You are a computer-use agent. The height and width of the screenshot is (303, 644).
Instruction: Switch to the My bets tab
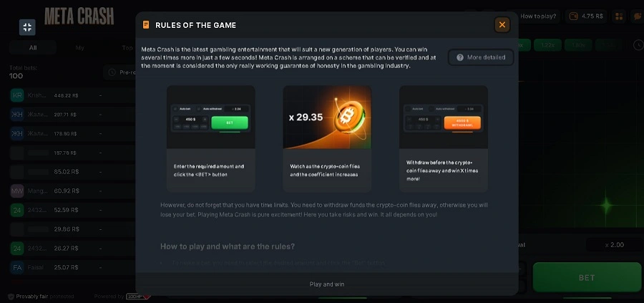point(79,48)
